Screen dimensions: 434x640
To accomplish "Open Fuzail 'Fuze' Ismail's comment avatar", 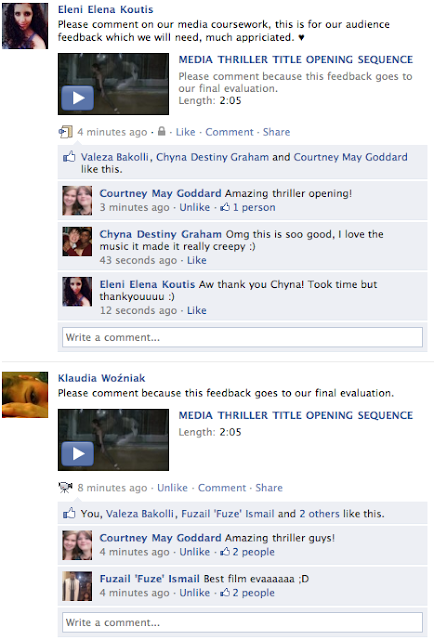I will click(77, 586).
